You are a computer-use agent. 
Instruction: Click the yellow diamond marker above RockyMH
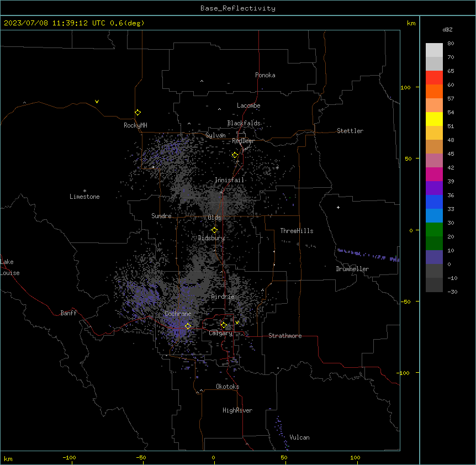point(138,113)
